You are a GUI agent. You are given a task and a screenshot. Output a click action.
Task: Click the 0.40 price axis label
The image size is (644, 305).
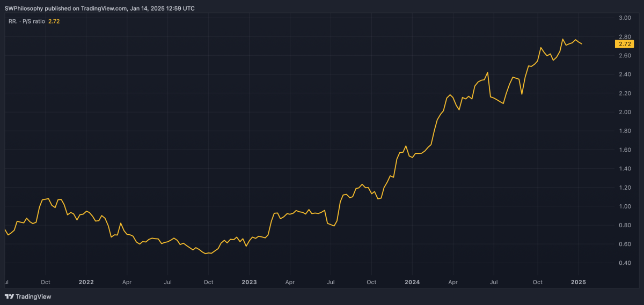tap(624, 263)
